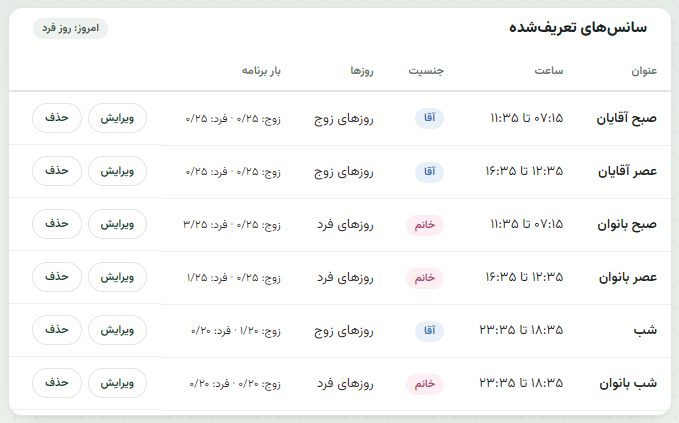The width and height of the screenshot is (679, 423).
Task: Click حذف for صبح آقایان session
Action: (x=57, y=118)
